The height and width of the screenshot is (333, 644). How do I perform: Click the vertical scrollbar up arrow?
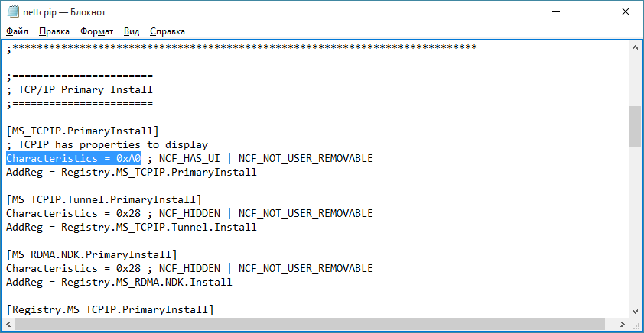[x=635, y=47]
